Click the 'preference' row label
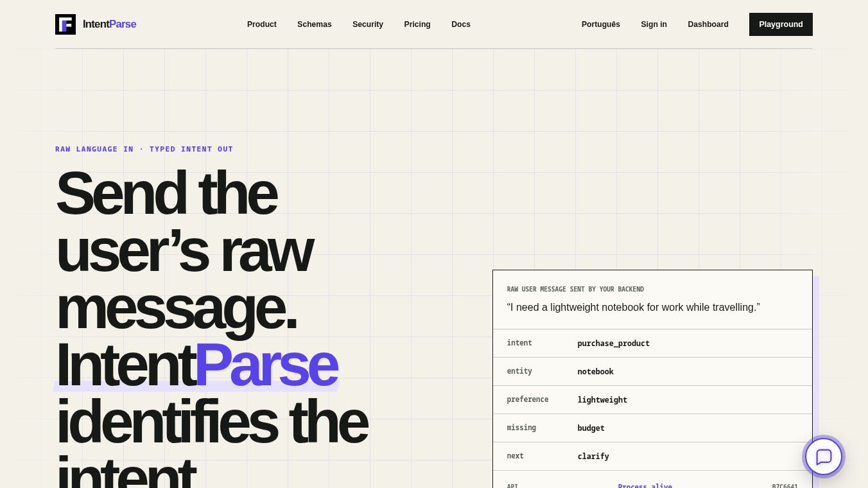 (528, 399)
